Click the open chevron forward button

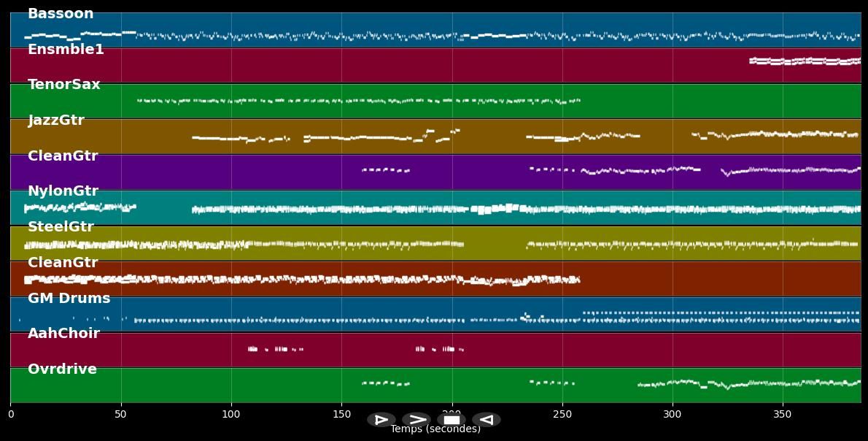(416, 420)
